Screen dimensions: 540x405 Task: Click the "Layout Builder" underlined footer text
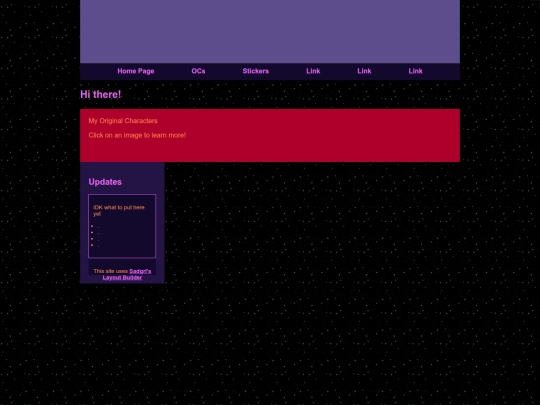tap(122, 278)
